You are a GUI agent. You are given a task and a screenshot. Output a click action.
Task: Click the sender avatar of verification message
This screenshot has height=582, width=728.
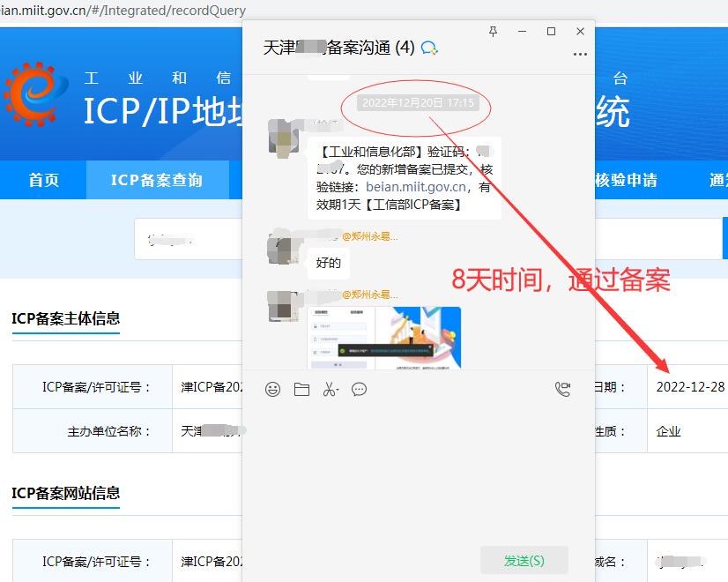[x=285, y=139]
